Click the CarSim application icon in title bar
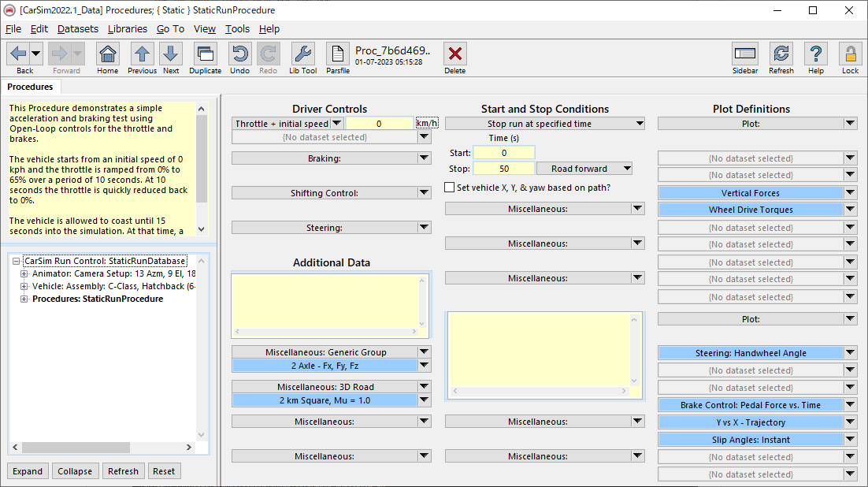The width and height of the screenshot is (868, 487). coord(9,10)
